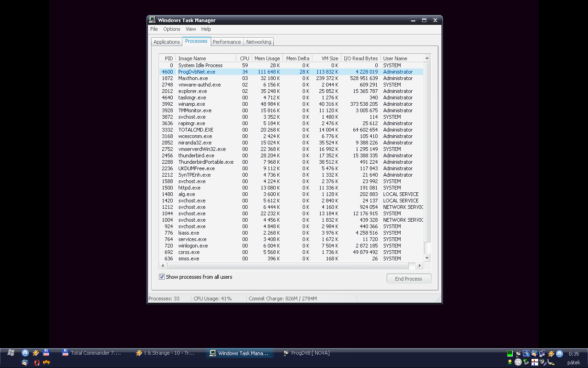Select the httpd.exe process row
Viewport: 588px width, 368px height.
point(291,188)
